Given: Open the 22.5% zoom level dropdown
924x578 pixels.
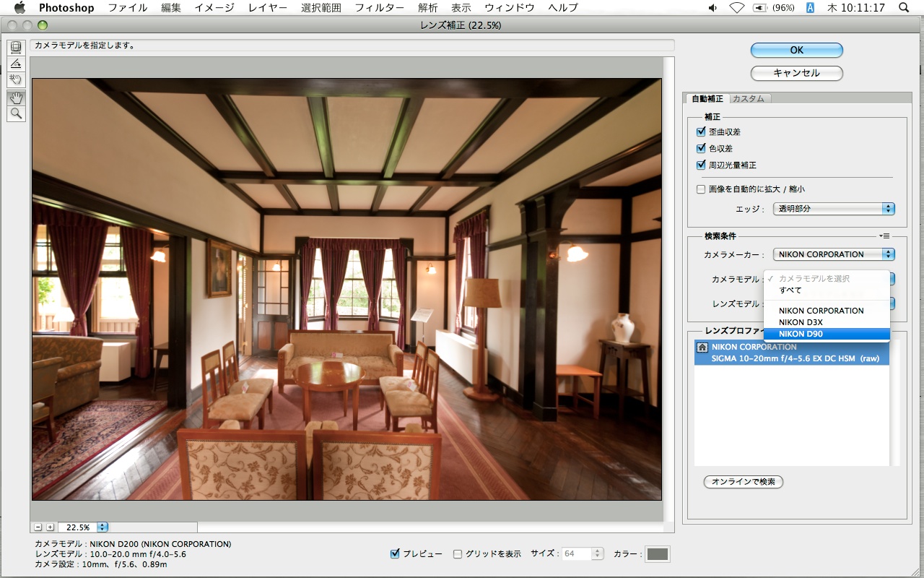Looking at the screenshot, I should click(102, 527).
